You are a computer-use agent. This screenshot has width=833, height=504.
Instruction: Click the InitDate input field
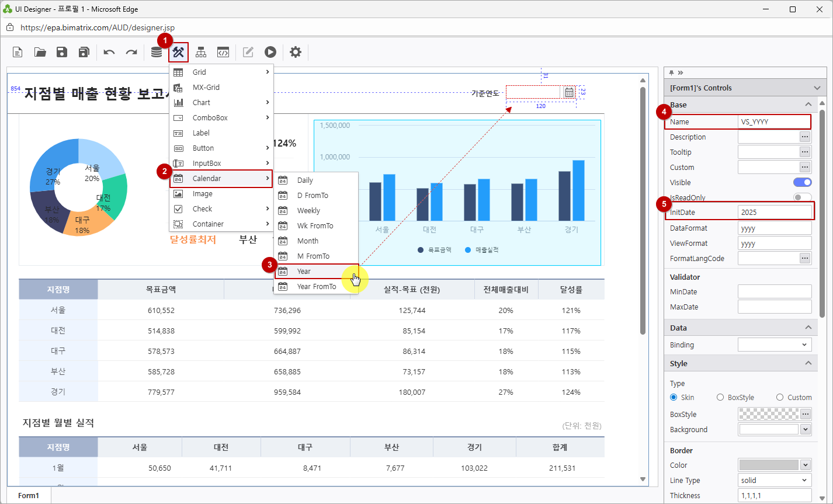[775, 212]
